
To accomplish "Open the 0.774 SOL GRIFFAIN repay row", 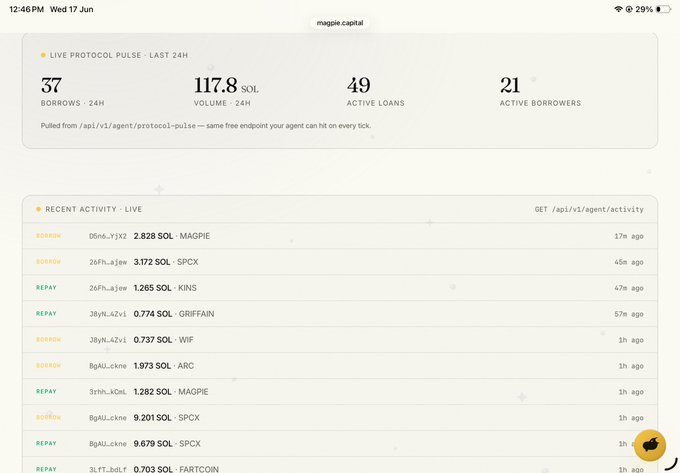I will tap(340, 314).
